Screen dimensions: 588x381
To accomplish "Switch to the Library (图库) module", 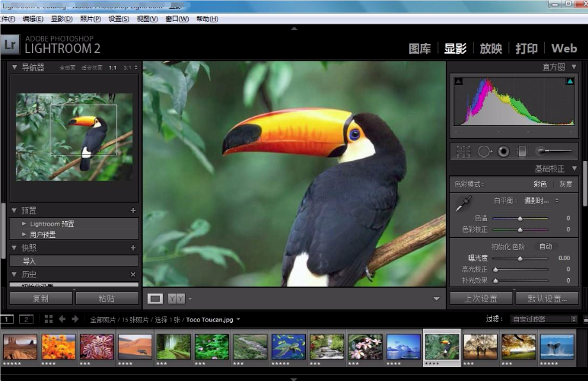I will [x=420, y=49].
